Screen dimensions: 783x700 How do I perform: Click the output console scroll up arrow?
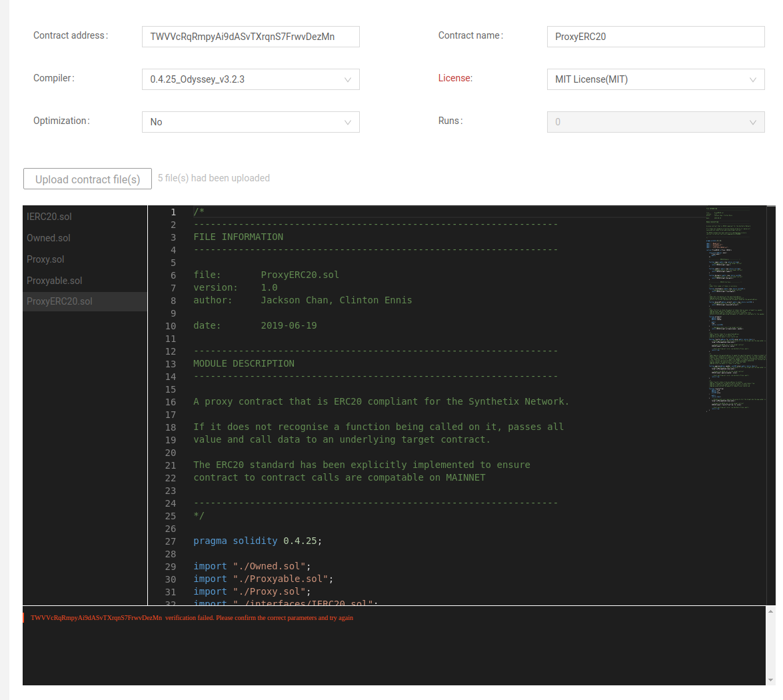[771, 611]
